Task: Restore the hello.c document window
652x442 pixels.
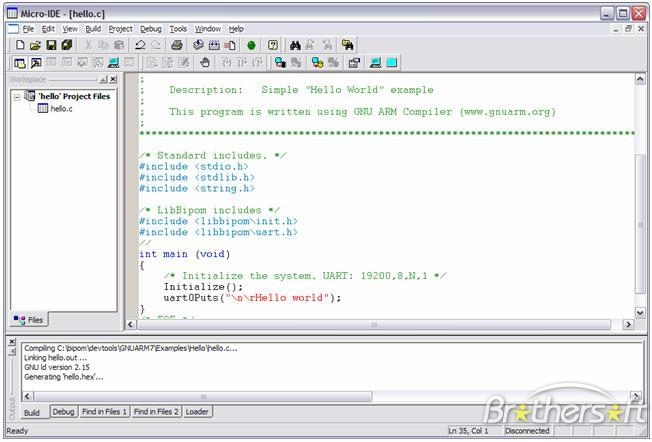Action: 628,29
